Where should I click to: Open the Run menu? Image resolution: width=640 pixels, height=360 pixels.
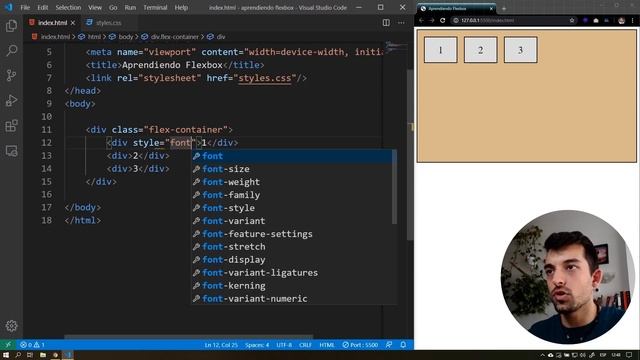click(130, 7)
